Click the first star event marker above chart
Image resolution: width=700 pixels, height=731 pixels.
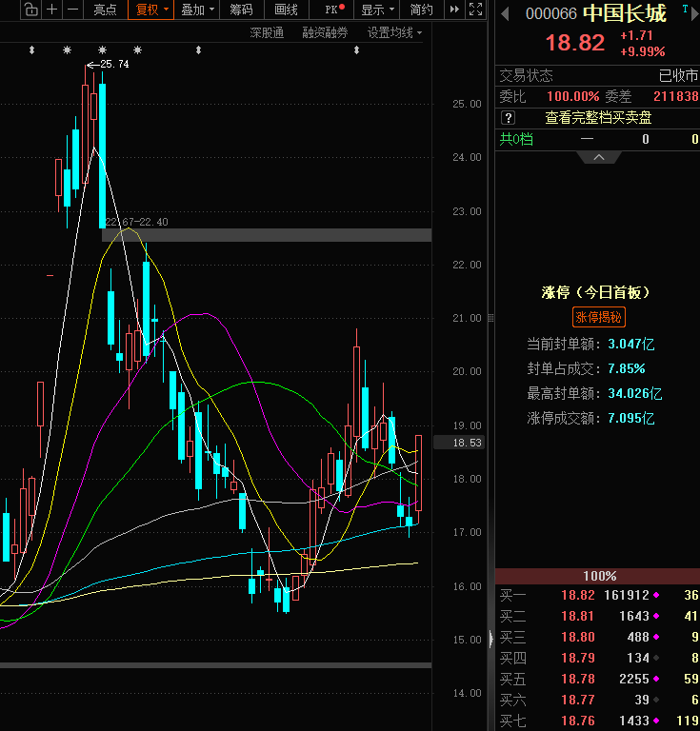pos(68,49)
